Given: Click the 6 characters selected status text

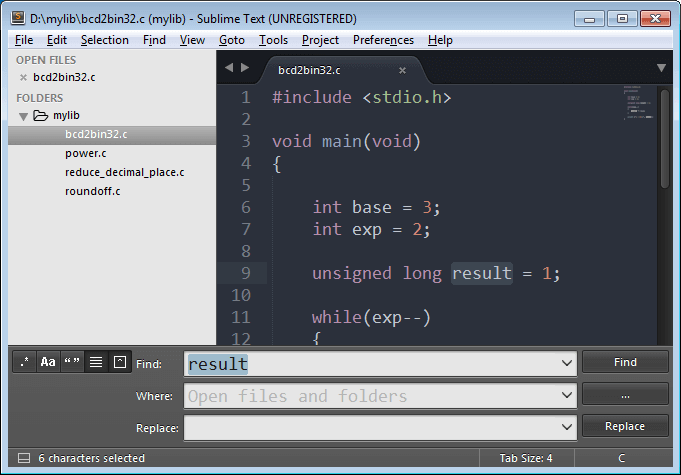Looking at the screenshot, I should (91, 458).
